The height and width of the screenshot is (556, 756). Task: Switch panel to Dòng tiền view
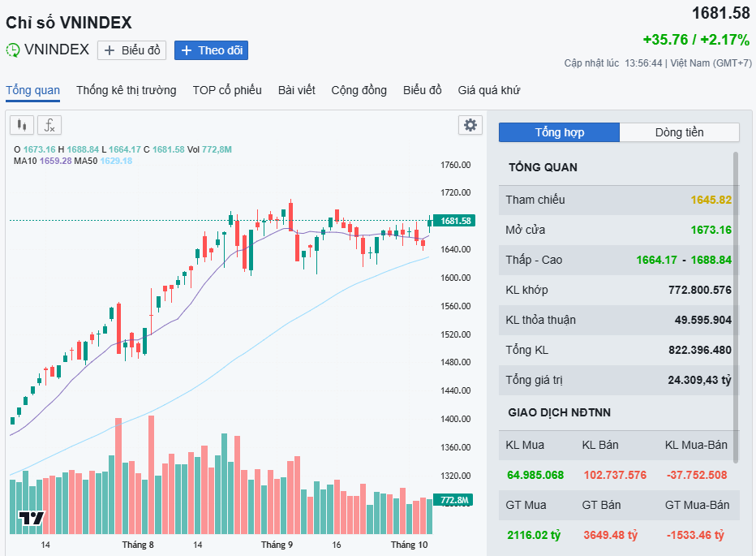(679, 132)
